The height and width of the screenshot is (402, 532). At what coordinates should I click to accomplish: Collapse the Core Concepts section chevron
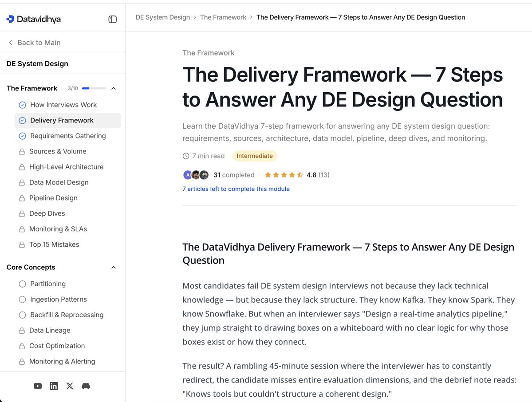pyautogui.click(x=114, y=267)
